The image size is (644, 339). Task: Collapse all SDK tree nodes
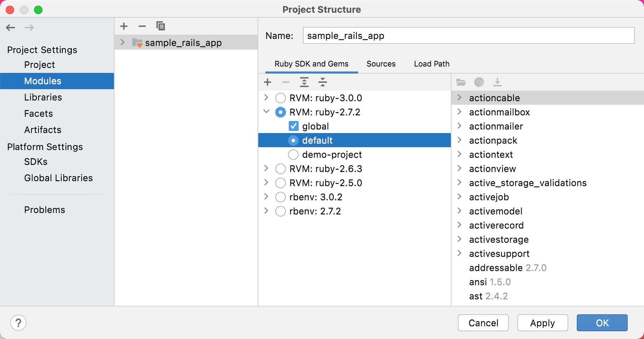pos(323,82)
